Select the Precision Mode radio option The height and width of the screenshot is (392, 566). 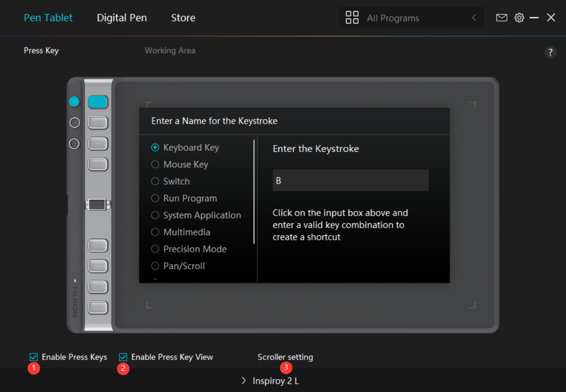[155, 249]
